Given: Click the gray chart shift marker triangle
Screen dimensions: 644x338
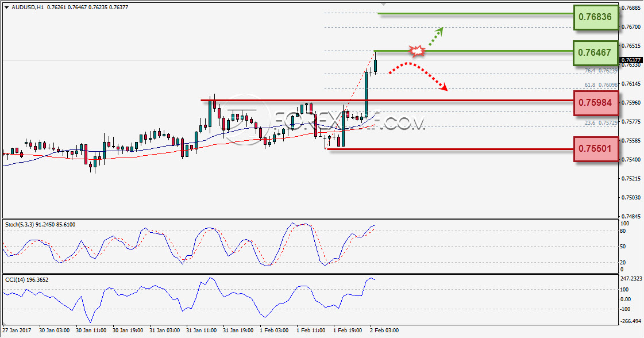Looking at the screenshot, I should coord(384,4).
